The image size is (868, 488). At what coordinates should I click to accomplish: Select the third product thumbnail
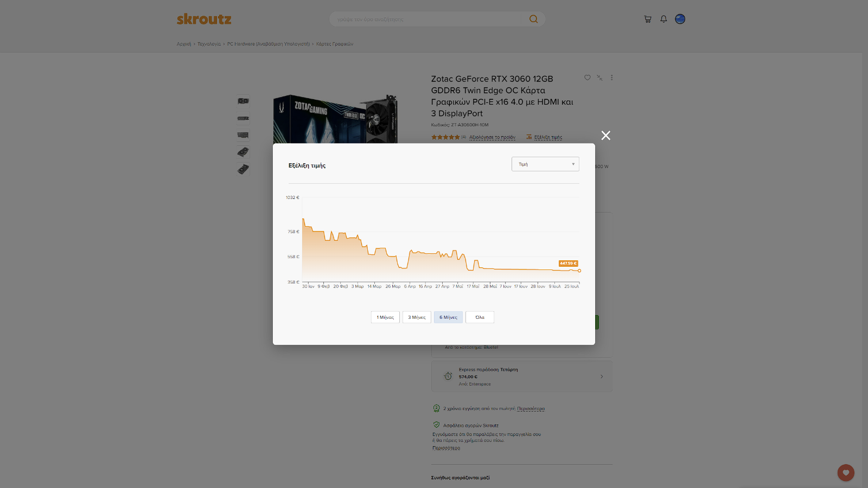click(243, 135)
